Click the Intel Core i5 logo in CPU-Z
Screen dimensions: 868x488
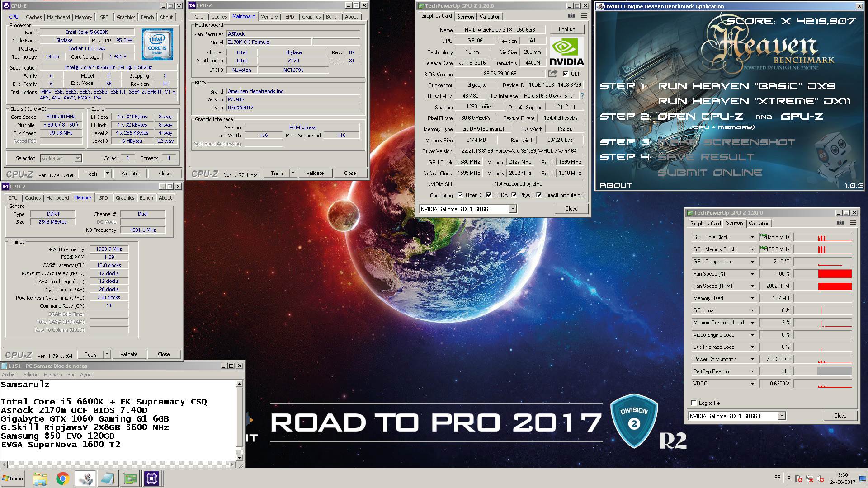click(157, 44)
